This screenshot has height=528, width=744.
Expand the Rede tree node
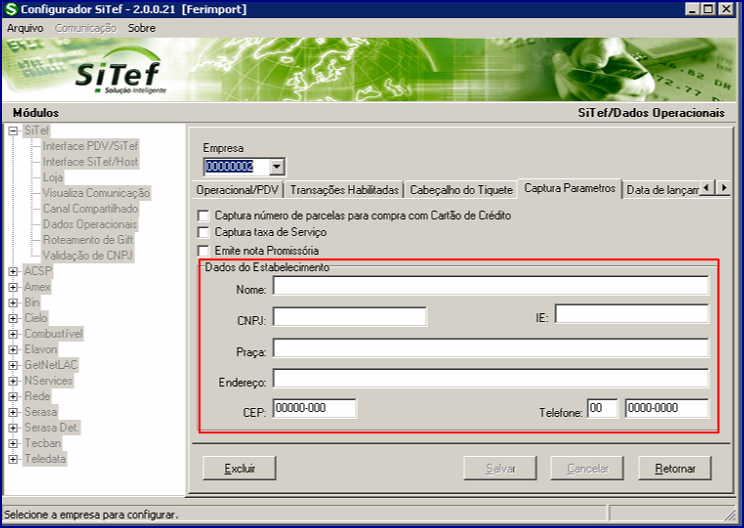[x=13, y=397]
